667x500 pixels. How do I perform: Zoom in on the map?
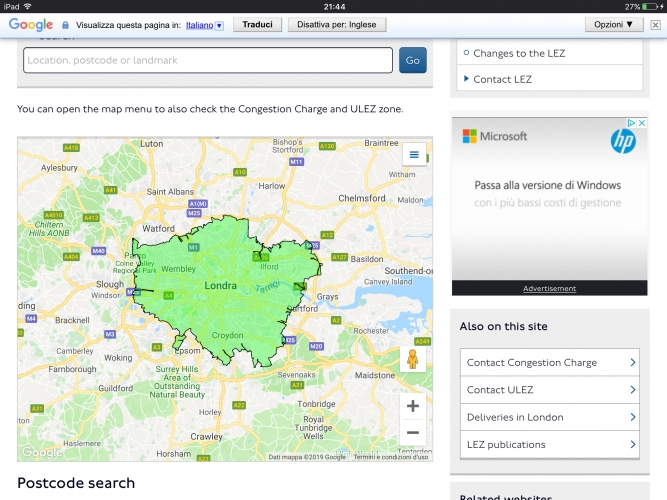(413, 406)
